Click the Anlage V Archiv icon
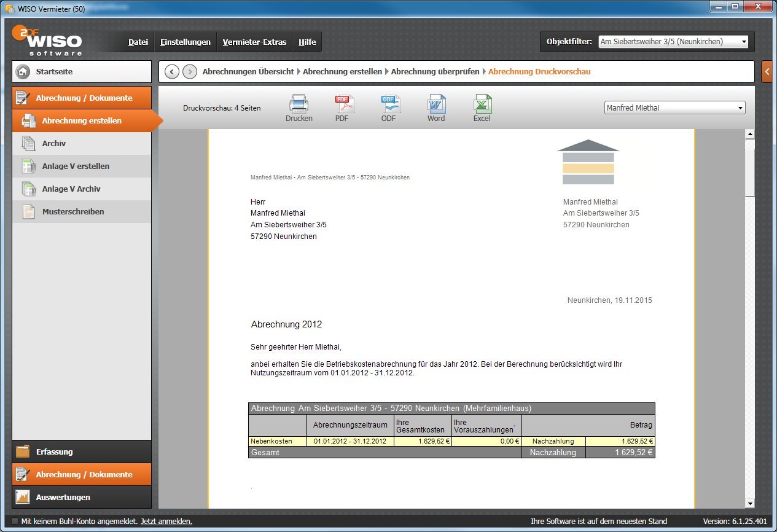Image resolution: width=777 pixels, height=532 pixels. pos(28,189)
